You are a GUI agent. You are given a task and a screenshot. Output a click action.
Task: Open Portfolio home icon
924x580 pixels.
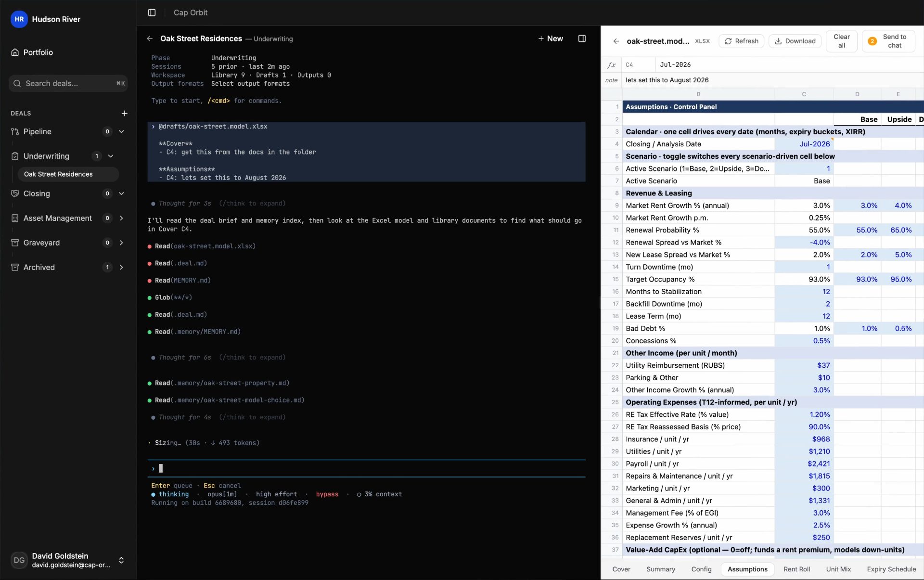click(x=15, y=52)
